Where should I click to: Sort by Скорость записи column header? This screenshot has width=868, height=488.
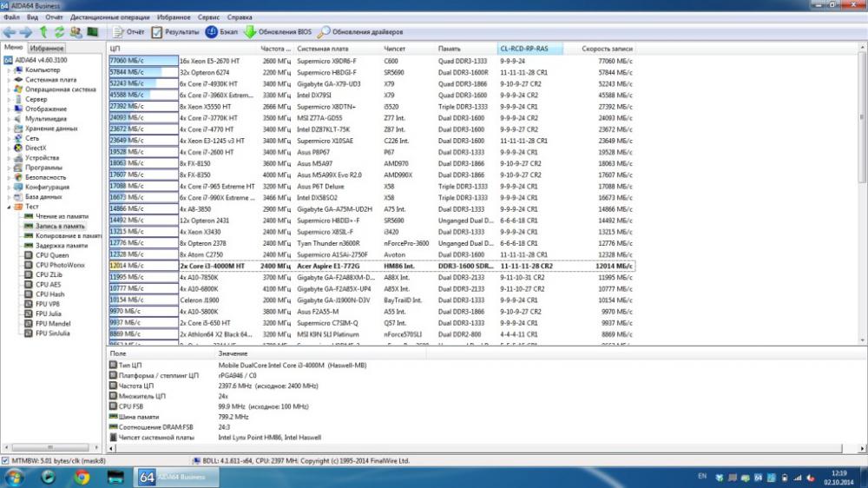point(599,49)
